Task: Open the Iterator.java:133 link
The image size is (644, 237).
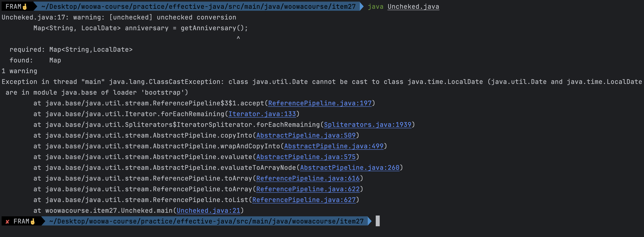Action: tap(262, 114)
